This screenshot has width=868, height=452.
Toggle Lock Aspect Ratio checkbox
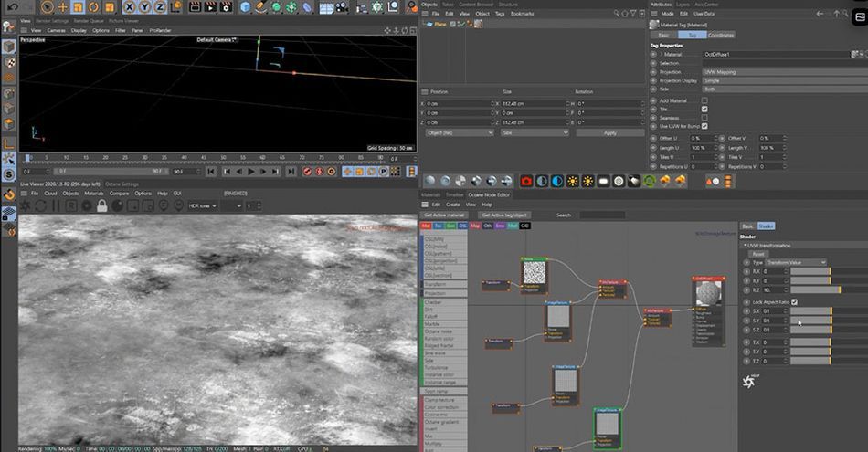pos(794,302)
